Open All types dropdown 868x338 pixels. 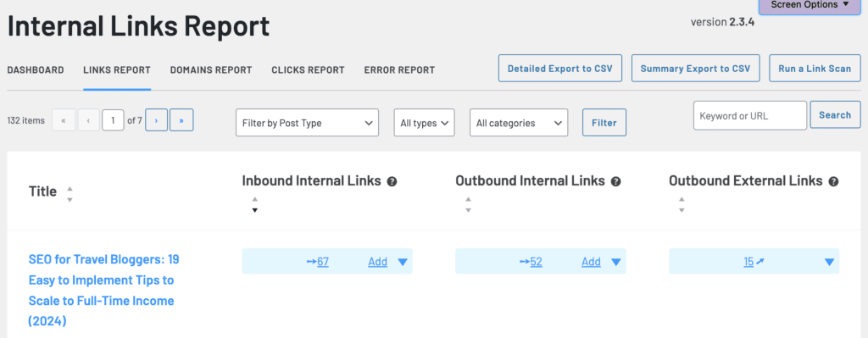point(424,123)
